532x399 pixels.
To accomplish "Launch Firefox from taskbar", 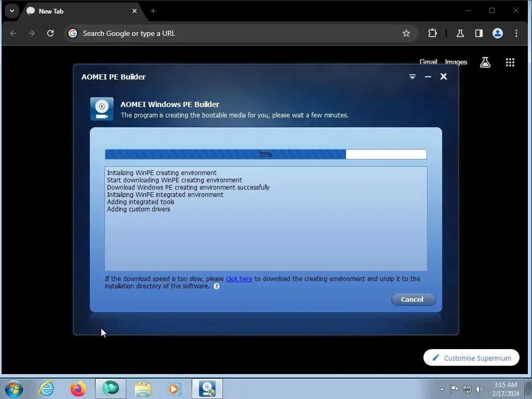I will 78,389.
